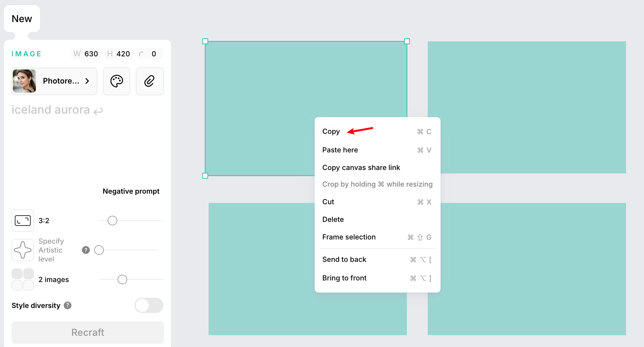The height and width of the screenshot is (347, 644).
Task: Click the images count slider handle
Action: pos(122,279)
